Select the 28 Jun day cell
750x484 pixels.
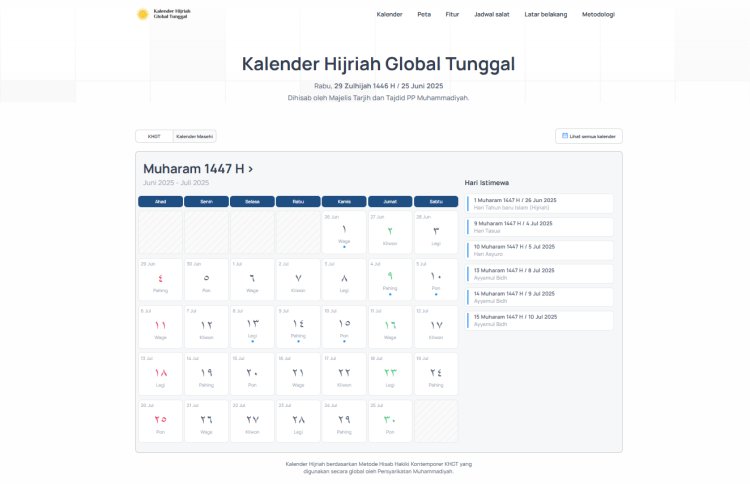pos(436,232)
